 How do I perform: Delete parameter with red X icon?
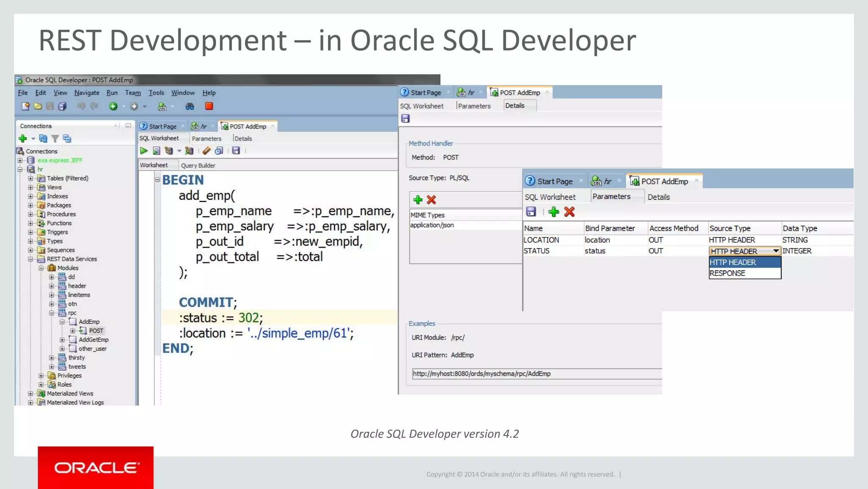click(x=569, y=212)
